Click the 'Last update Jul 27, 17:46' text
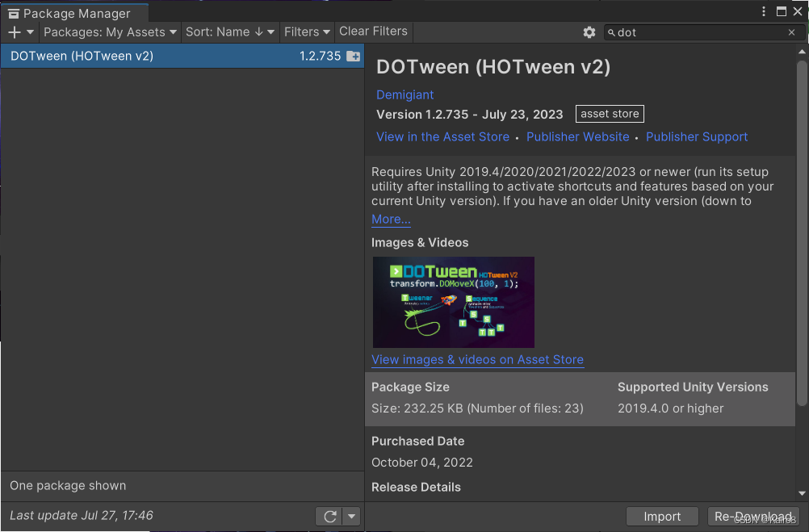The image size is (809, 532). tap(82, 516)
